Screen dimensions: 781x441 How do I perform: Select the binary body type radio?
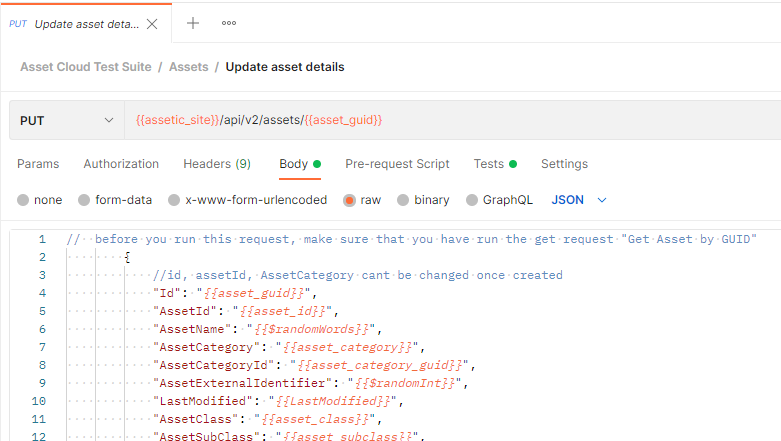click(403, 200)
